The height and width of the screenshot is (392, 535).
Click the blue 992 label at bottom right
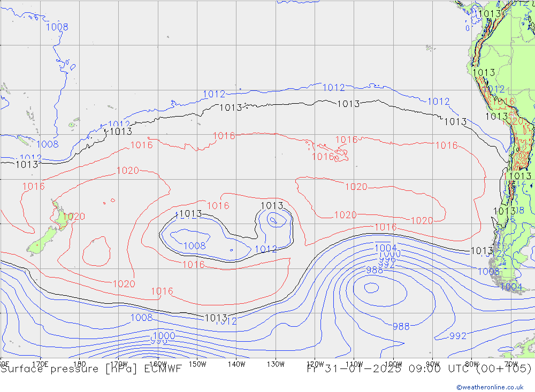pyautogui.click(x=457, y=336)
